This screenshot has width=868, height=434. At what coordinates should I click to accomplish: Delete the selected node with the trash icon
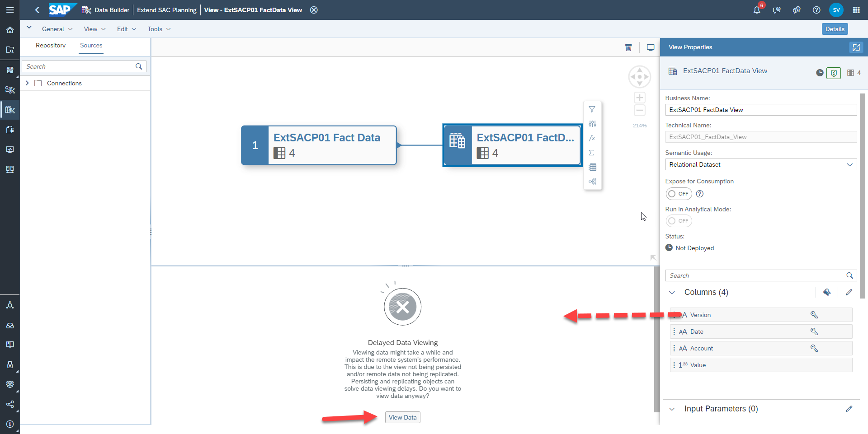click(629, 47)
